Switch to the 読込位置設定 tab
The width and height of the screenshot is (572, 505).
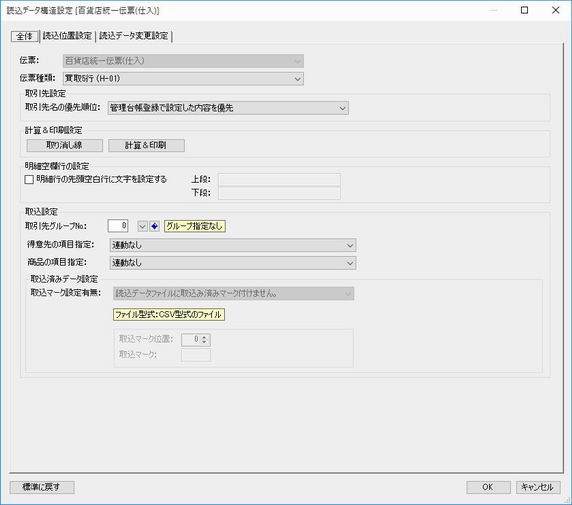tap(67, 36)
